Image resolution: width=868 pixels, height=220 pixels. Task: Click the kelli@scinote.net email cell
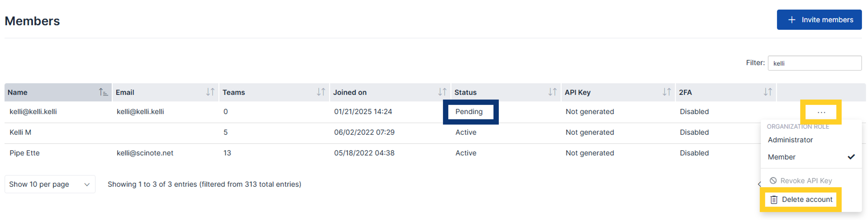pos(145,153)
